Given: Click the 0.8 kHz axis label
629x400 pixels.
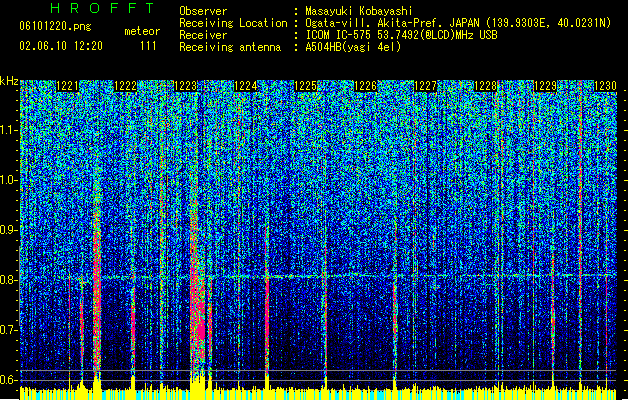Looking at the screenshot, I should (9, 280).
